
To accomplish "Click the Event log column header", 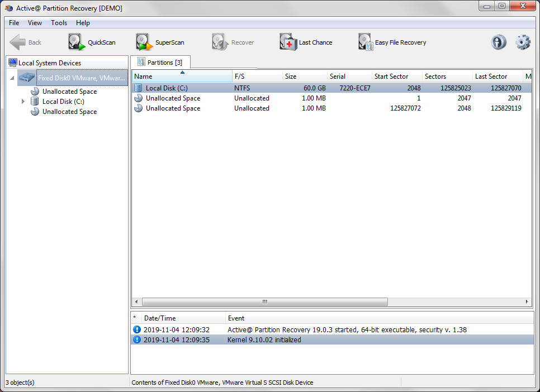I will pos(380,318).
